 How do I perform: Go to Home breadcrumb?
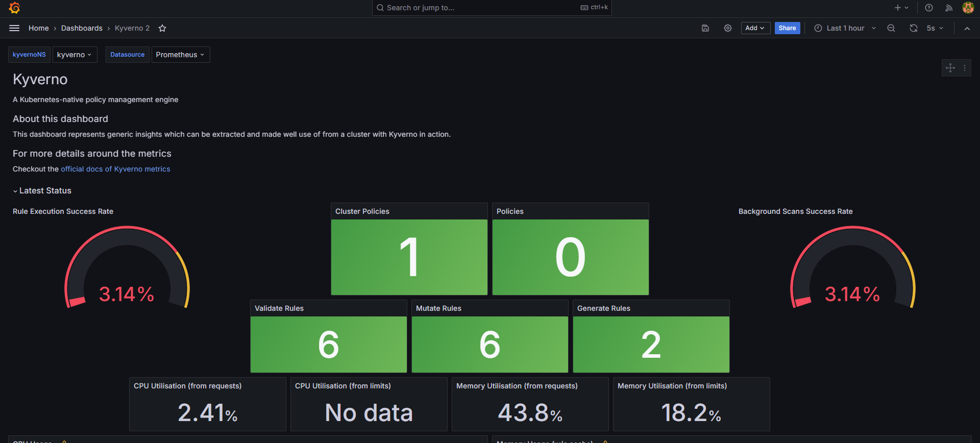(x=39, y=28)
